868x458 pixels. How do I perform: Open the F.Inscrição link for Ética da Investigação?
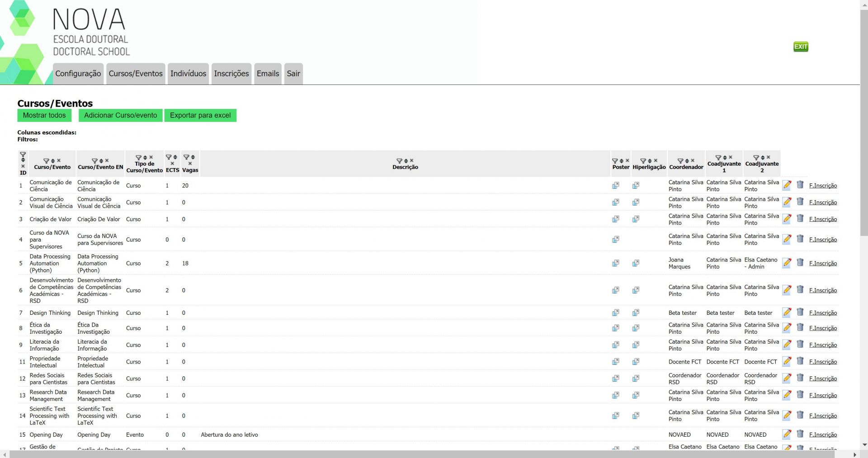click(x=823, y=328)
